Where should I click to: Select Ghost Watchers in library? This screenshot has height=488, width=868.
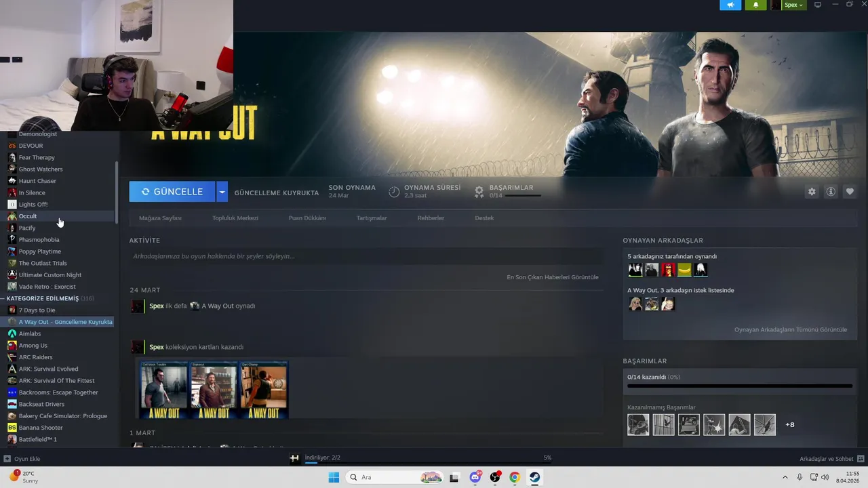pos(41,169)
